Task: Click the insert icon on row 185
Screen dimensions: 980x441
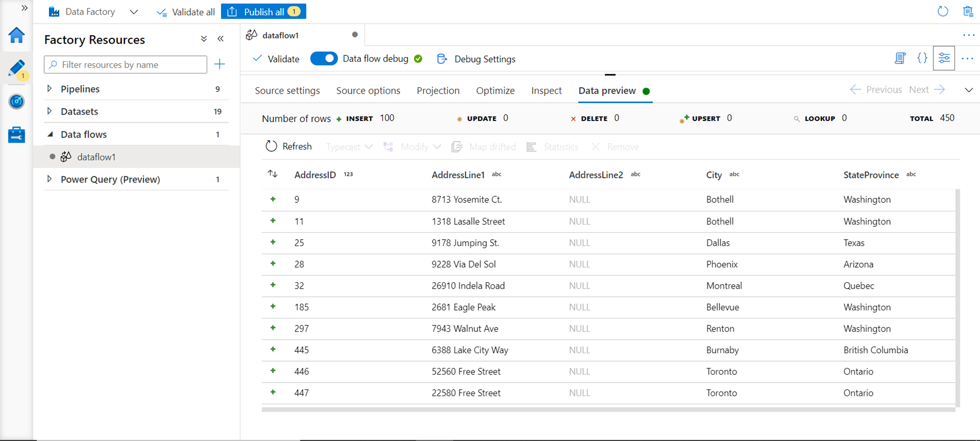Action: (x=273, y=306)
